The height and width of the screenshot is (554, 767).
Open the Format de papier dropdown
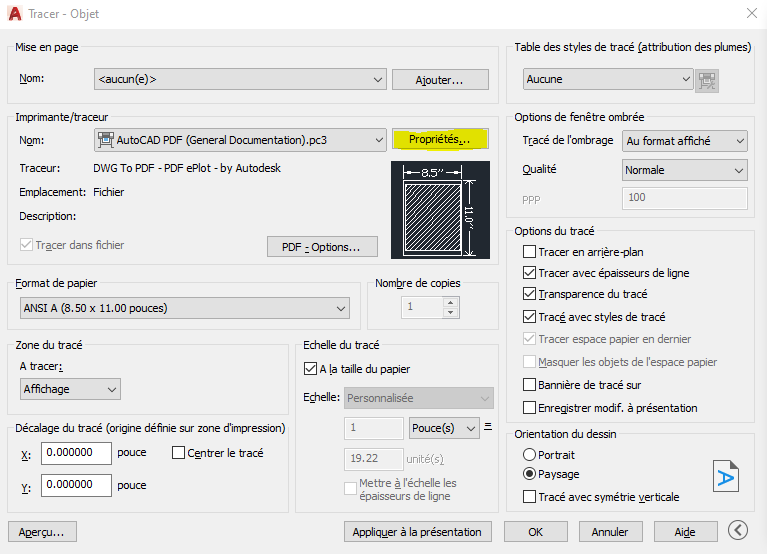point(185,308)
